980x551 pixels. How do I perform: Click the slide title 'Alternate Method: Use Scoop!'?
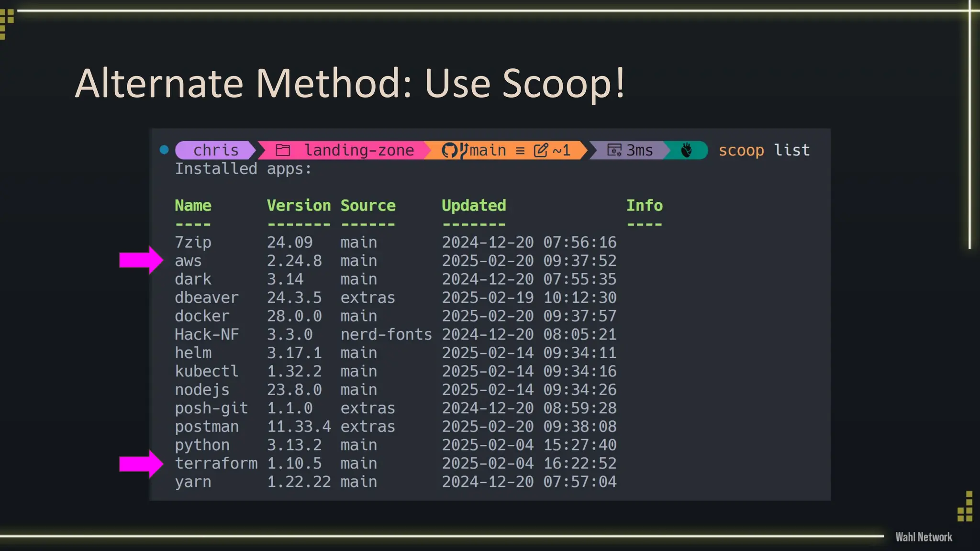pos(350,83)
